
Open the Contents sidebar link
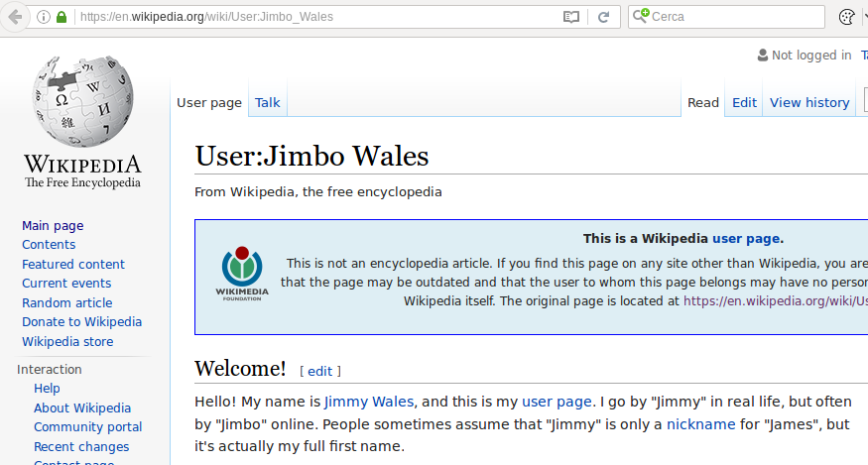tap(49, 244)
